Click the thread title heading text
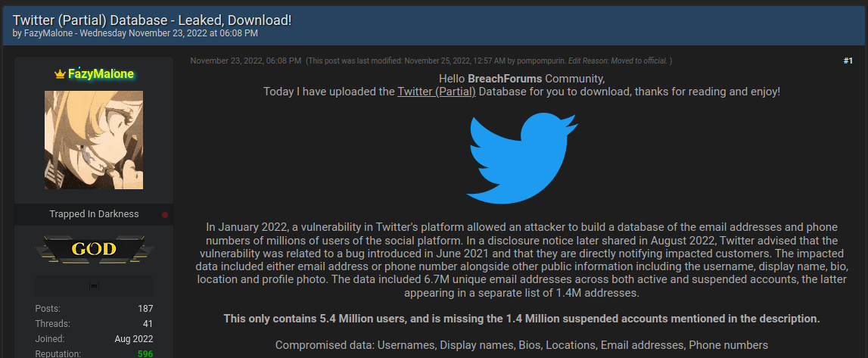 pos(152,20)
